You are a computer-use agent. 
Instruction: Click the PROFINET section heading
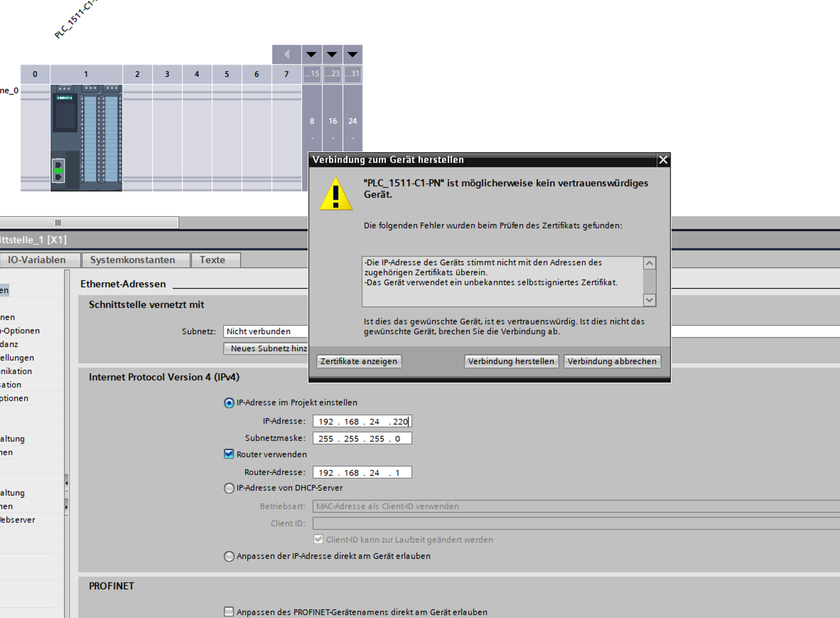[112, 586]
